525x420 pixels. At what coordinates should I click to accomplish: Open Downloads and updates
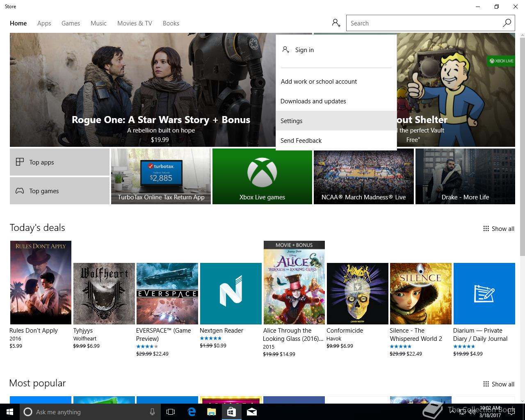pos(336,101)
